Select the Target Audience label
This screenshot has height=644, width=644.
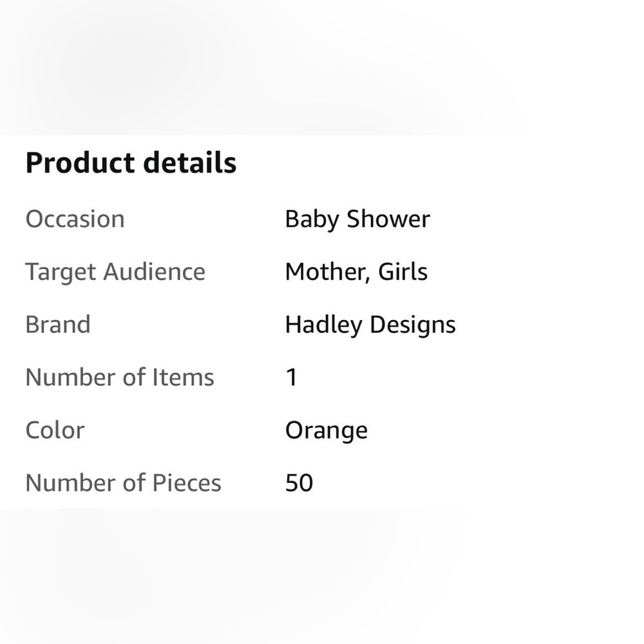115,272
